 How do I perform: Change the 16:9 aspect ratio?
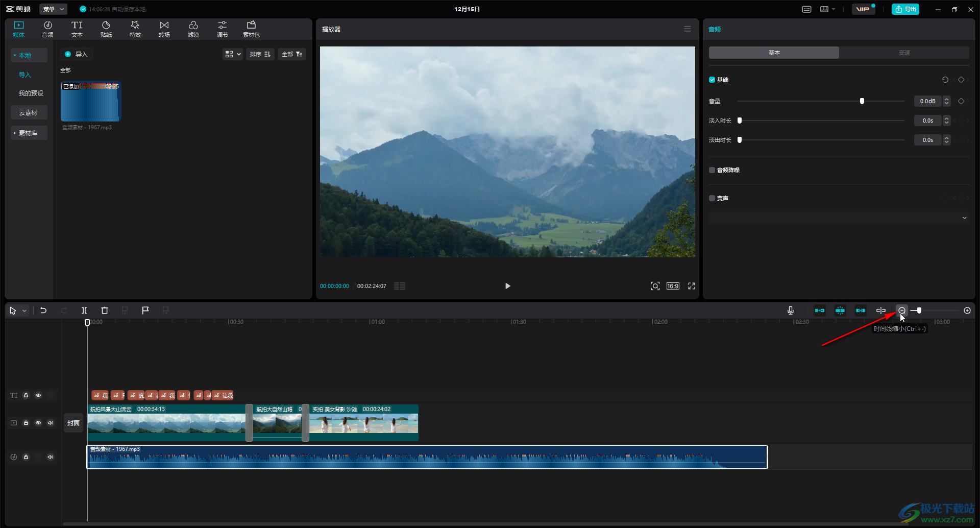pos(673,286)
